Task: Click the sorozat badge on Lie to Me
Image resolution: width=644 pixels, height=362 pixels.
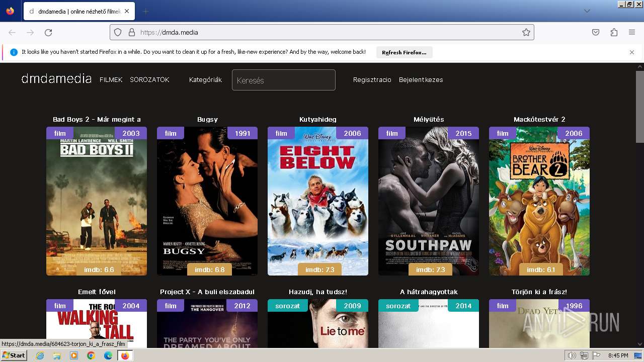Action: click(288, 306)
